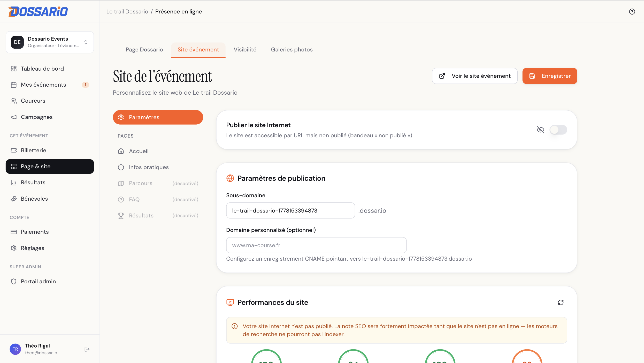The width and height of the screenshot is (644, 363).
Task: Open Coureurs section
Action: [50, 101]
